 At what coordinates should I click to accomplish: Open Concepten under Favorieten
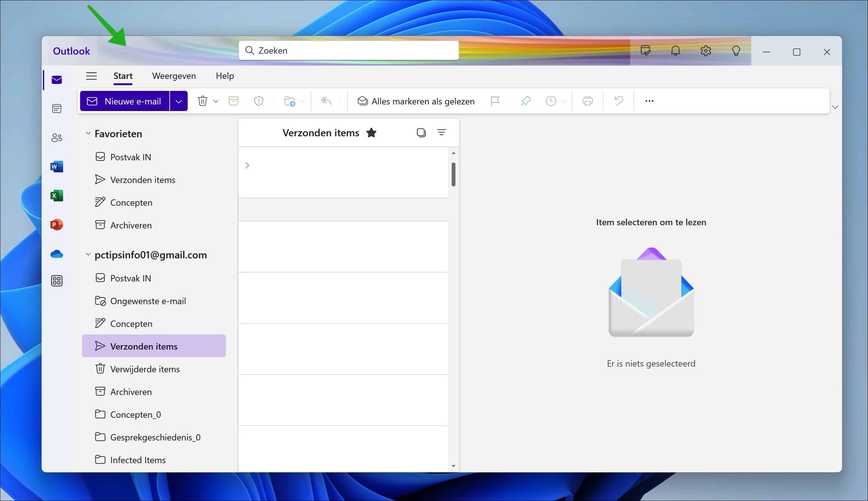(x=154, y=202)
